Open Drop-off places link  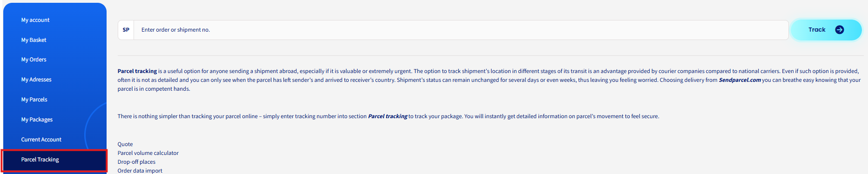136,162
